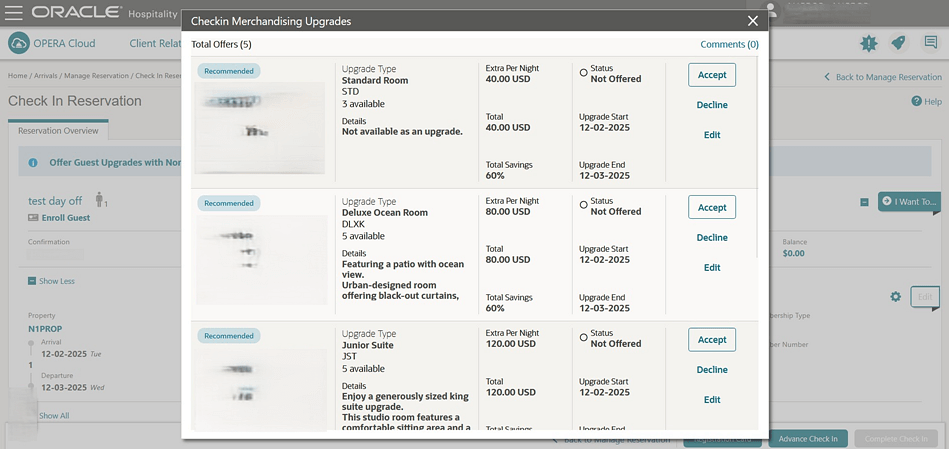This screenshot has width=949, height=449.
Task: Go to Arrivals breadcrumb
Action: click(45, 76)
